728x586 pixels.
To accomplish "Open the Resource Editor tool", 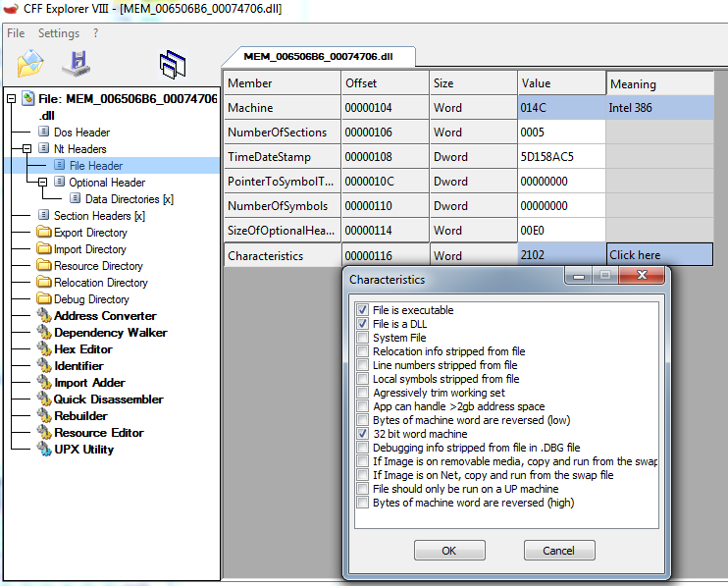I will point(98,433).
